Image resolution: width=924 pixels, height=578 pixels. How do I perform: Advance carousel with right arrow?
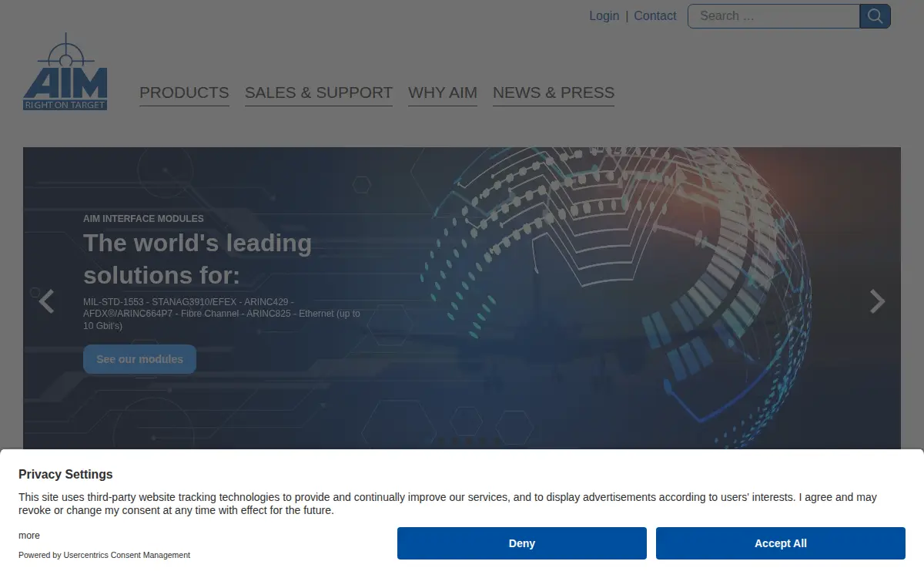pyautogui.click(x=877, y=301)
